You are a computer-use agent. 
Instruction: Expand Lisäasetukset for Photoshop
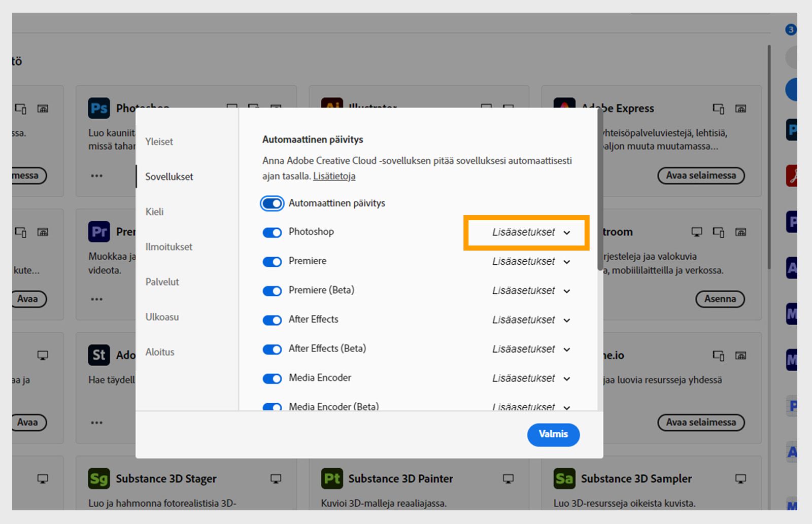531,232
